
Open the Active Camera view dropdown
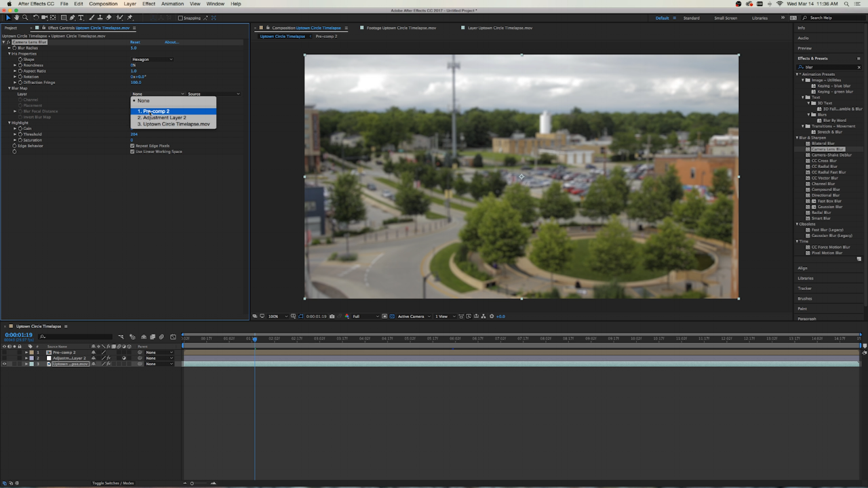coord(414,317)
